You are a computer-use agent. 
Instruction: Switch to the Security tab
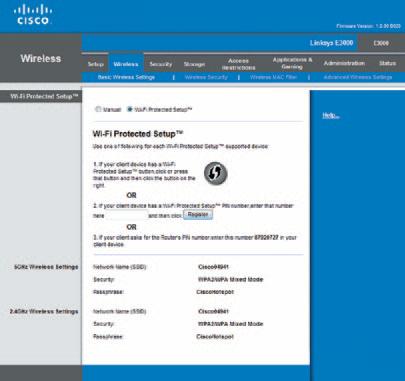pos(161,64)
